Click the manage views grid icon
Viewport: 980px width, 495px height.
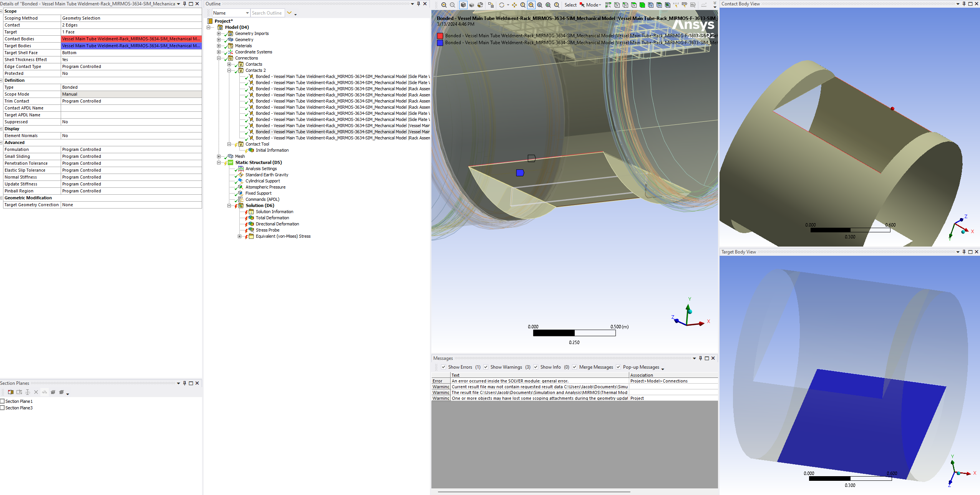pos(491,5)
